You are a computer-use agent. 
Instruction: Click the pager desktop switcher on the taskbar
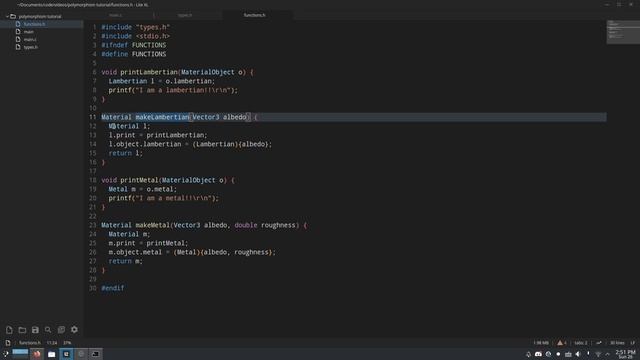pos(20,353)
